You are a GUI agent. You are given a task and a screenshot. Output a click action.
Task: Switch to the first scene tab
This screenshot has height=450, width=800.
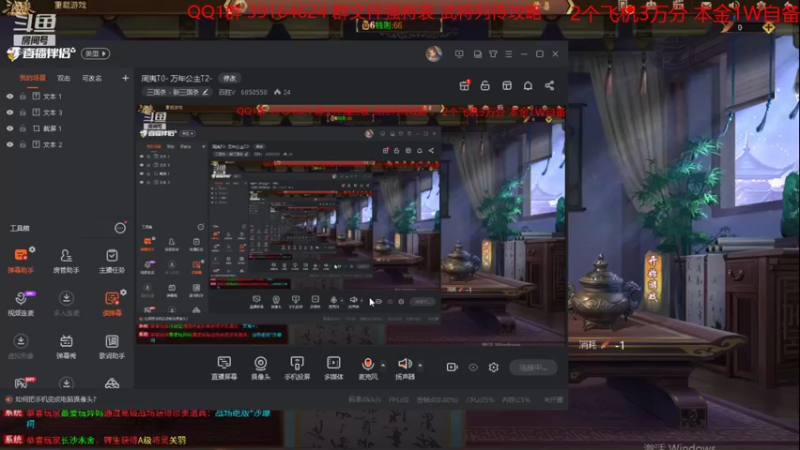[x=33, y=78]
